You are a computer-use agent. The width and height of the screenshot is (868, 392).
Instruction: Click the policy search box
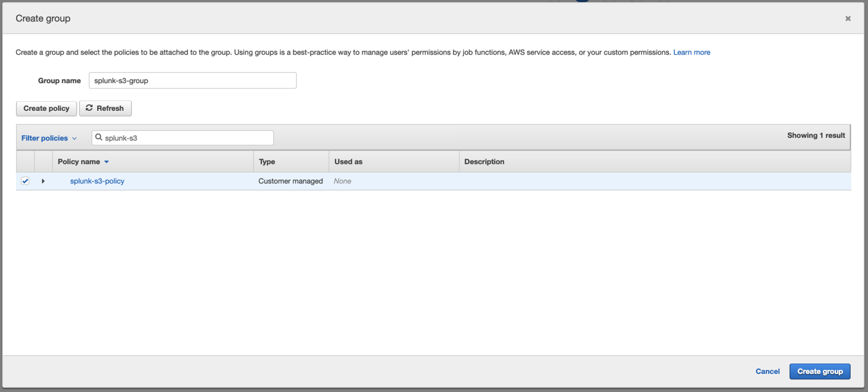pos(182,138)
